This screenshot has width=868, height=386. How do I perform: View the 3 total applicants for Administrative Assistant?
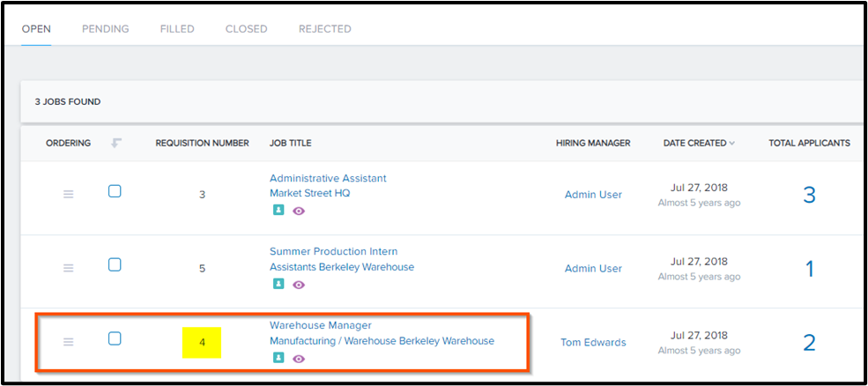click(x=809, y=195)
